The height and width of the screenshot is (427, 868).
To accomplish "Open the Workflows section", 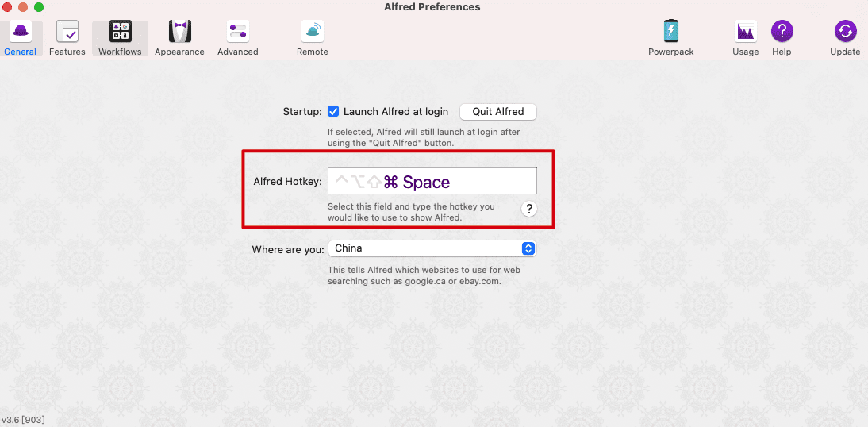I will [x=120, y=32].
